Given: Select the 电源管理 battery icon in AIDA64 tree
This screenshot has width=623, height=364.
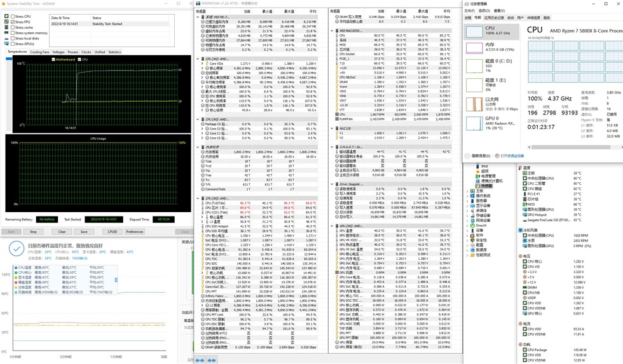Looking at the screenshot, I should 478,176.
